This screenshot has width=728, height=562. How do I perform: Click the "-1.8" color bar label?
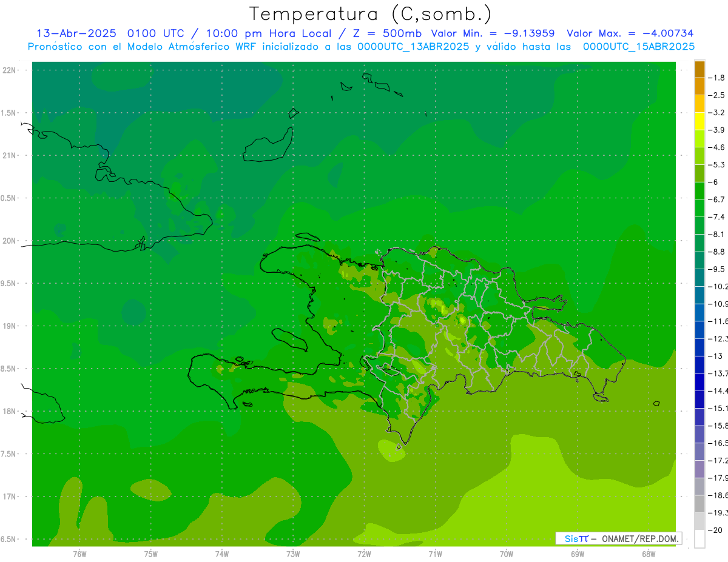point(716,78)
